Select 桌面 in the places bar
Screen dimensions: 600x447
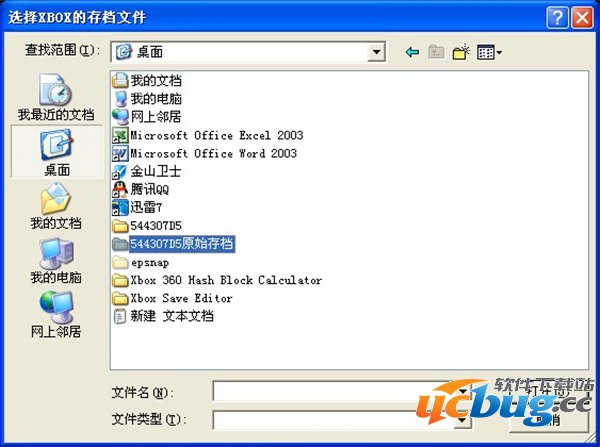point(56,153)
